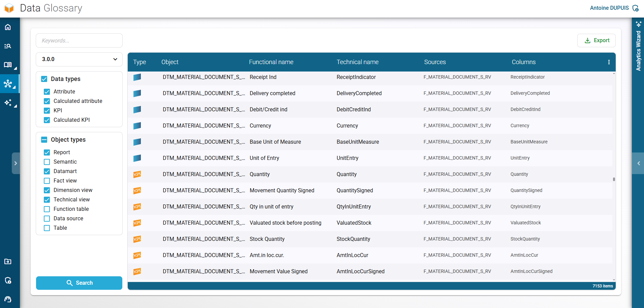Click the user account icon beside Antoine DUPUIS
644x308 pixels.
[x=635, y=8]
